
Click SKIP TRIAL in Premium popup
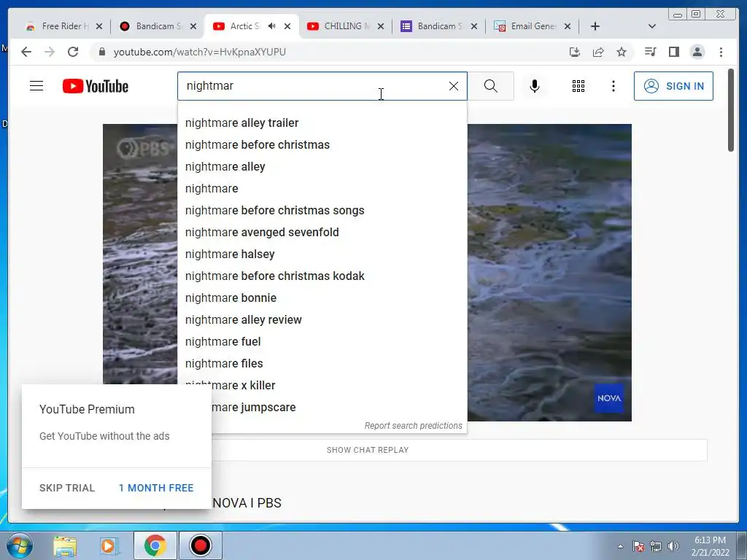(67, 488)
